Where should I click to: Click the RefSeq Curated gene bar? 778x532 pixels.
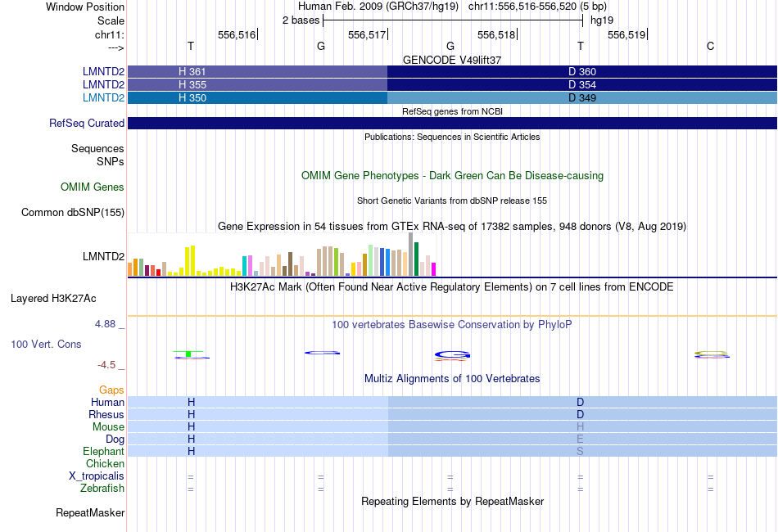pyautogui.click(x=452, y=123)
